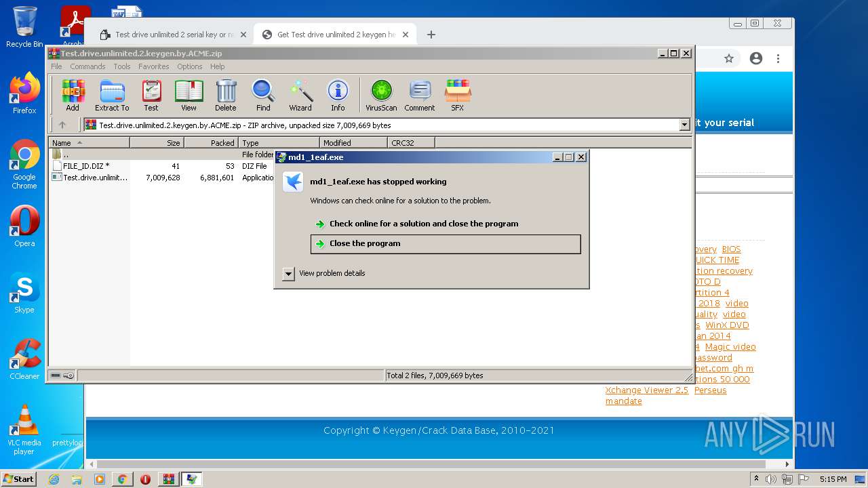Click the Internet Explorer taskbar icon

[x=54, y=479]
